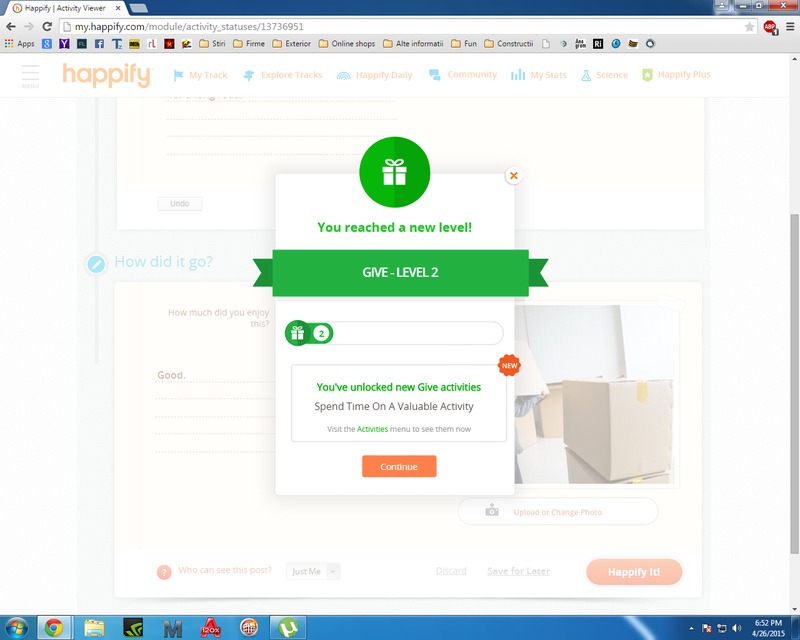Open the Community section

[463, 75]
